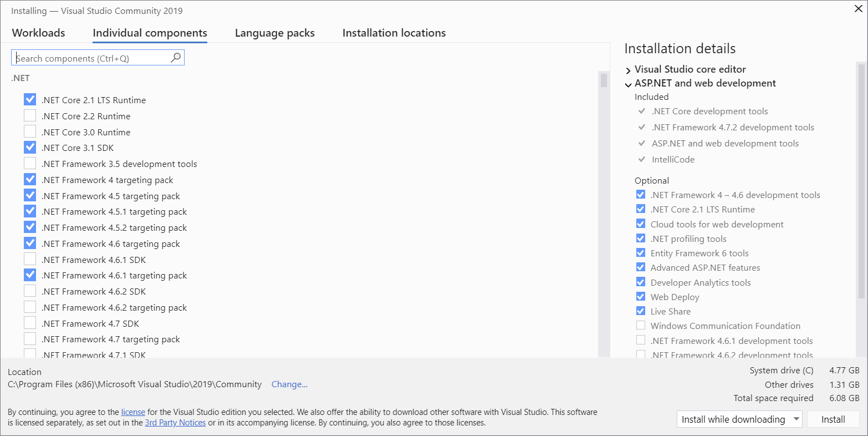This screenshot has width=868, height=436.
Task: Switch to the Workloads tab
Action: coord(38,33)
